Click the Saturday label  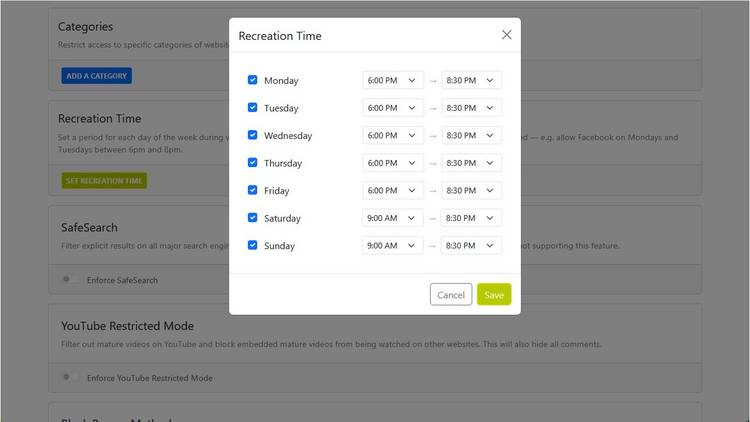[x=282, y=218]
